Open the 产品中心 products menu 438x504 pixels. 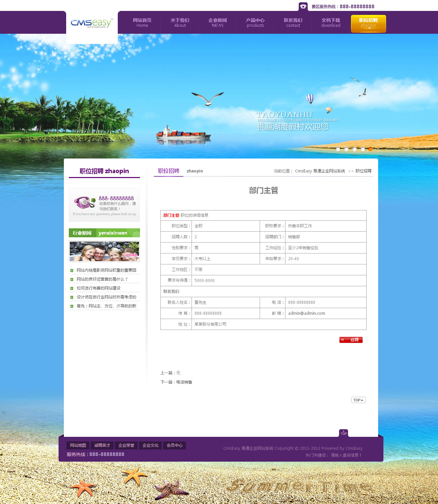[x=255, y=23]
